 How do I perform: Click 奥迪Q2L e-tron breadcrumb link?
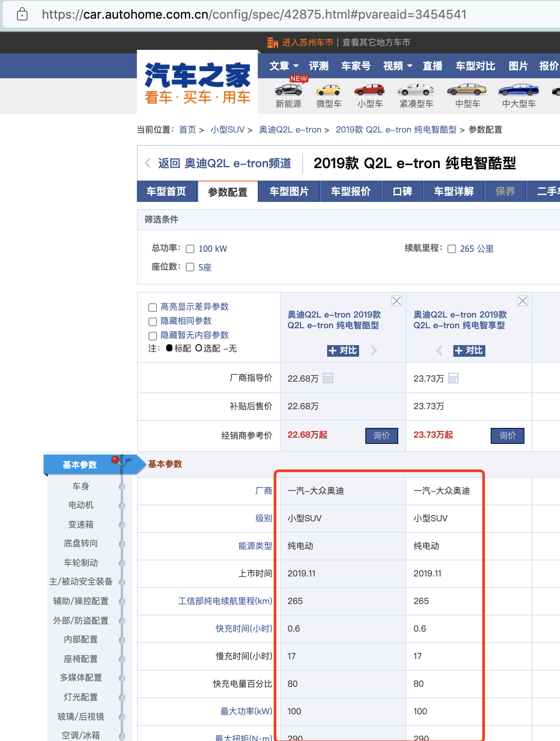point(290,129)
